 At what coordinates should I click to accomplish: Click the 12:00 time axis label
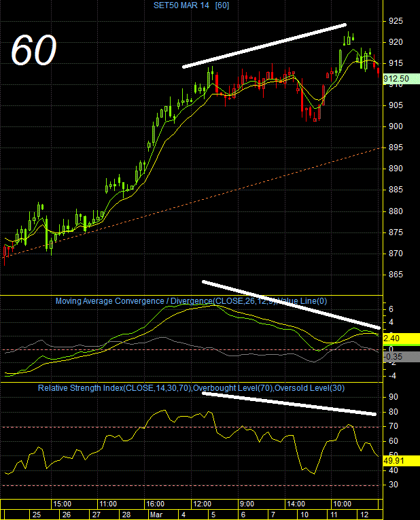tap(203, 504)
